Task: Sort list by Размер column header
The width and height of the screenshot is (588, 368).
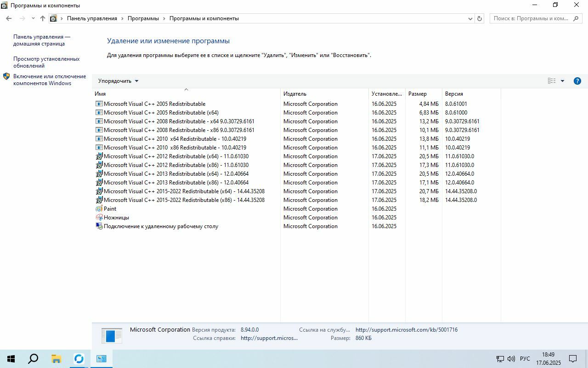Action: tap(417, 94)
